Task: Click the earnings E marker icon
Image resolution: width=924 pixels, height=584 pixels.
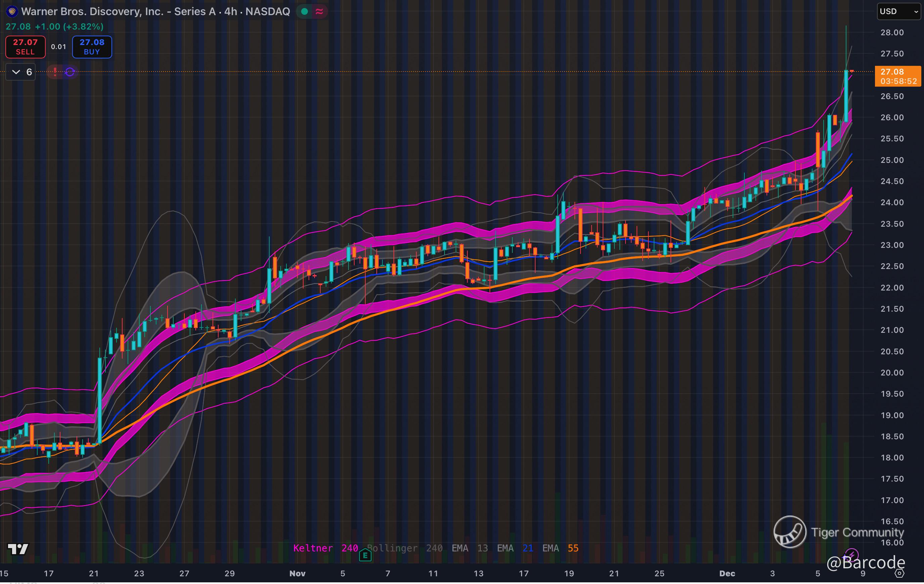Action: click(365, 555)
